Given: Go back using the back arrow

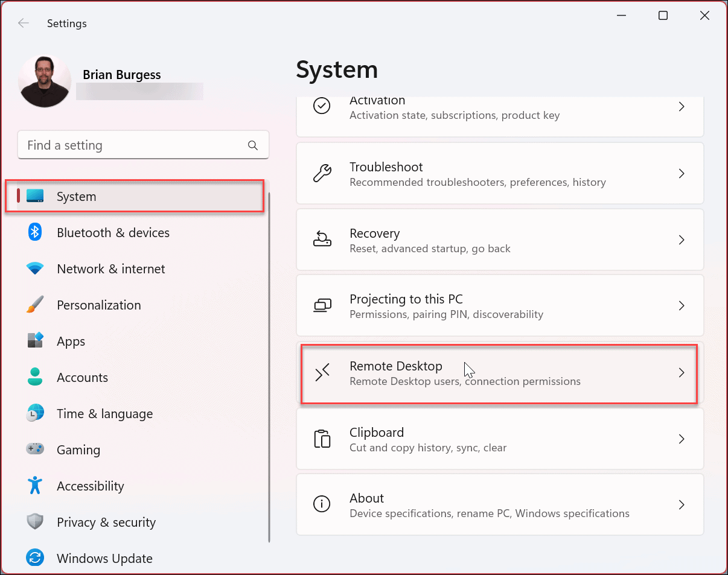Looking at the screenshot, I should coord(23,23).
